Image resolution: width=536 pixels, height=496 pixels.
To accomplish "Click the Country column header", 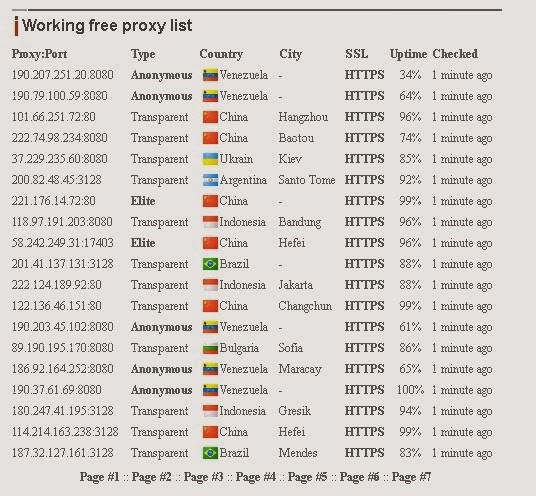I will [x=221, y=54].
